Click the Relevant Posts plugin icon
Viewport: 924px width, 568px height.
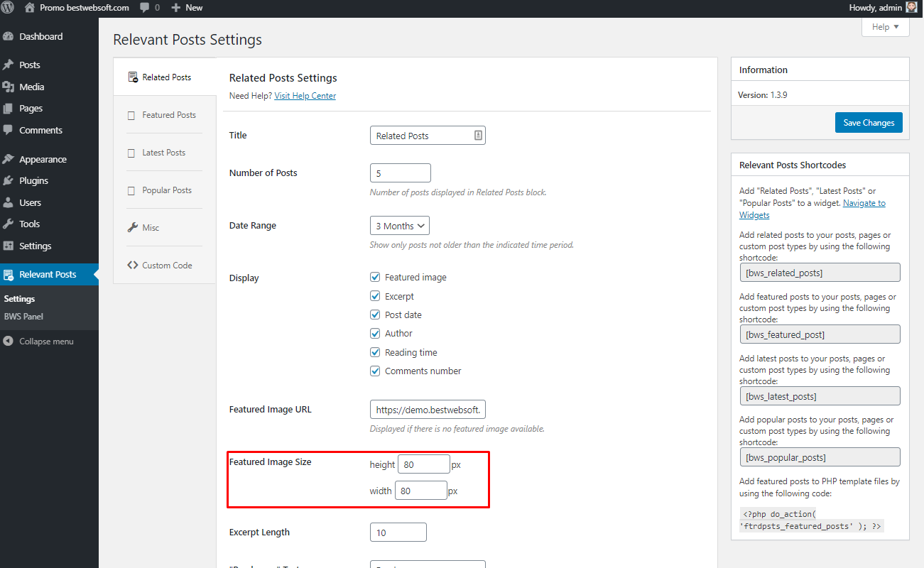(x=9, y=275)
